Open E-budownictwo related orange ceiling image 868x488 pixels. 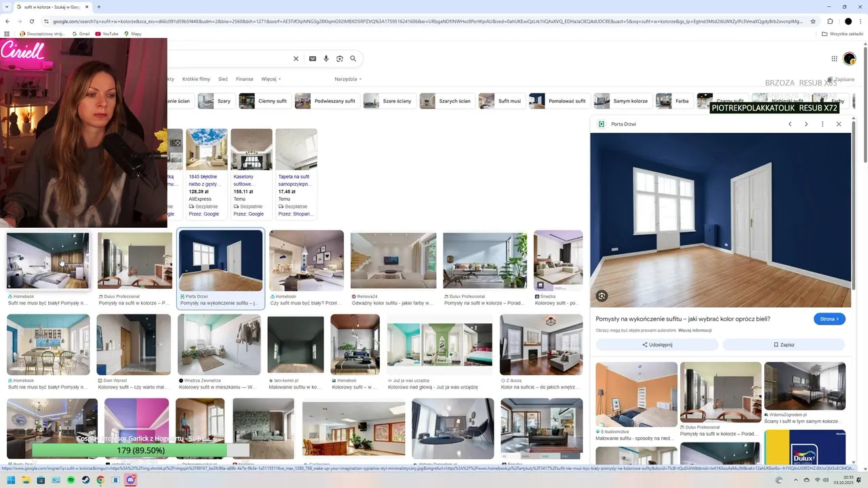click(636, 394)
